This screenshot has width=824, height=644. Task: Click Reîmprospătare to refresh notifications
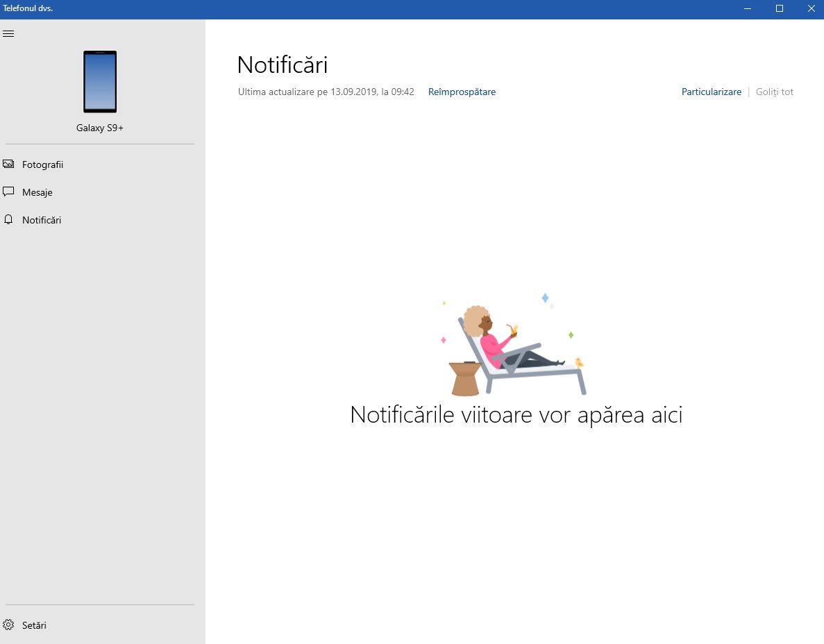(462, 92)
